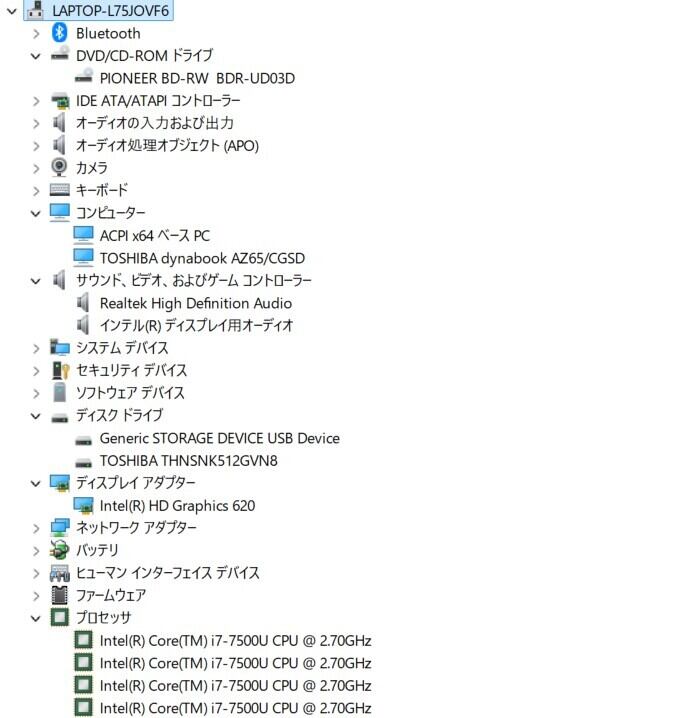Select Realtek High Definition Audio entry
The width and height of the screenshot is (700, 718).
click(195, 303)
